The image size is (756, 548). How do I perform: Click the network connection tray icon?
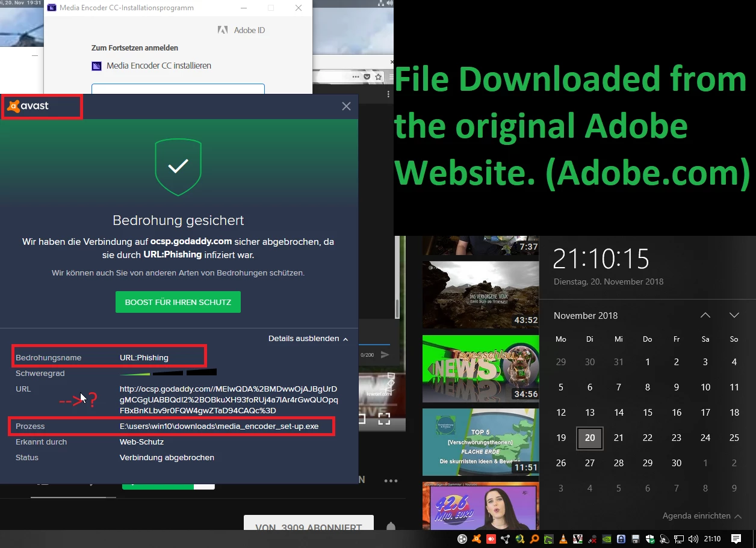pyautogui.click(x=679, y=539)
